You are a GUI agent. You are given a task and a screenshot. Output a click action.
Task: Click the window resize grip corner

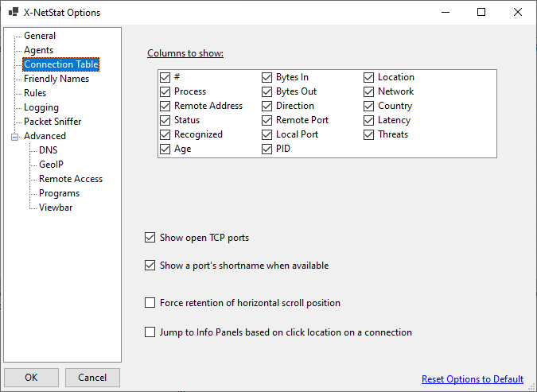(531, 387)
